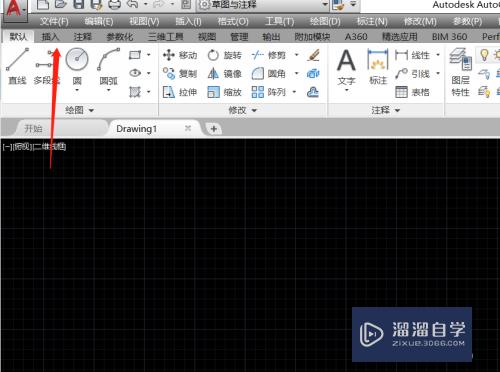Click the Hatch tool icon in the draw panel
Screen dimensions: 500x372
[135, 91]
